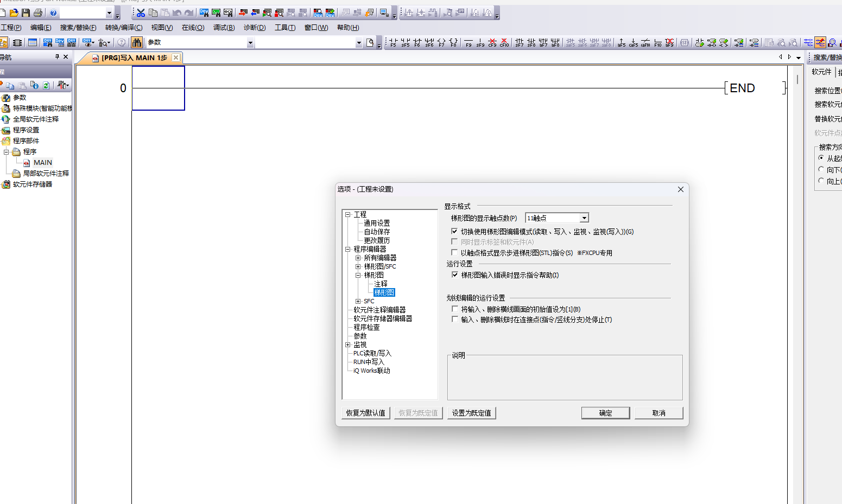
Task: Click the F9 horizontal line tool
Action: click(469, 42)
